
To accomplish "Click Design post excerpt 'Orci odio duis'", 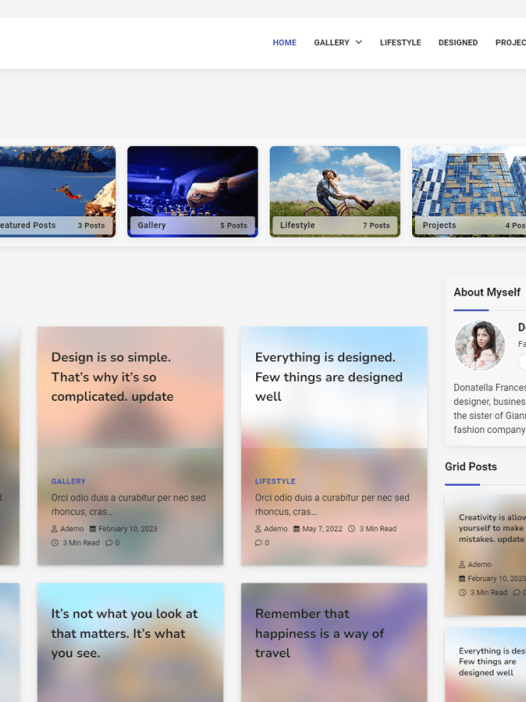I will coord(128,505).
